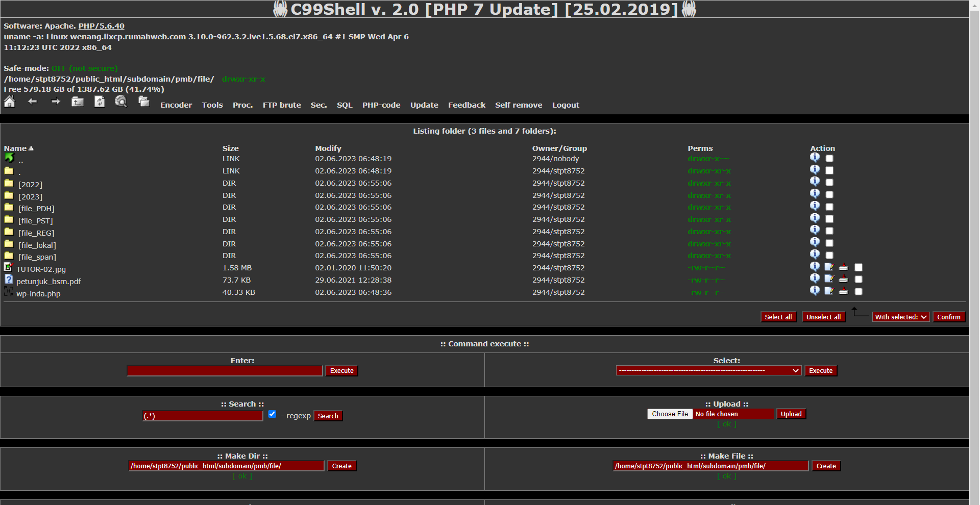Click Create in the Make File section

(826, 466)
